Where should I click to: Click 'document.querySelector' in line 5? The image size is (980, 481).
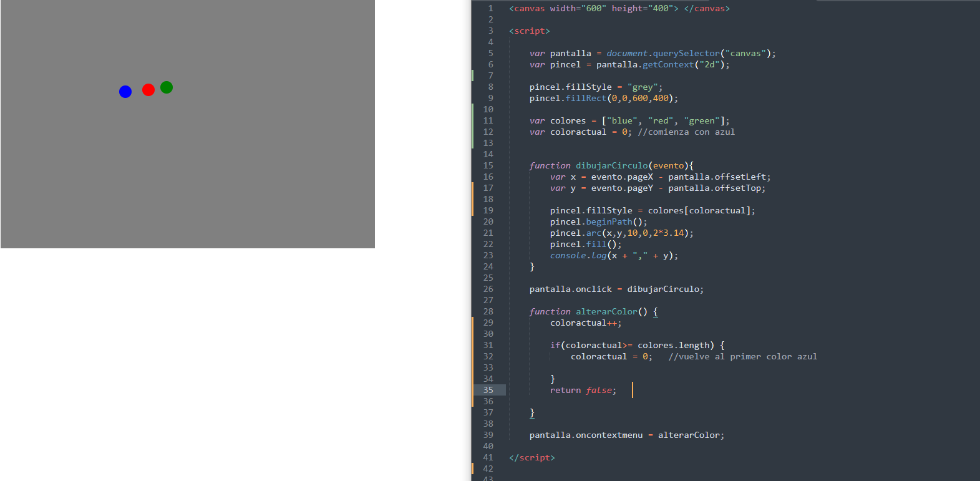(663, 54)
